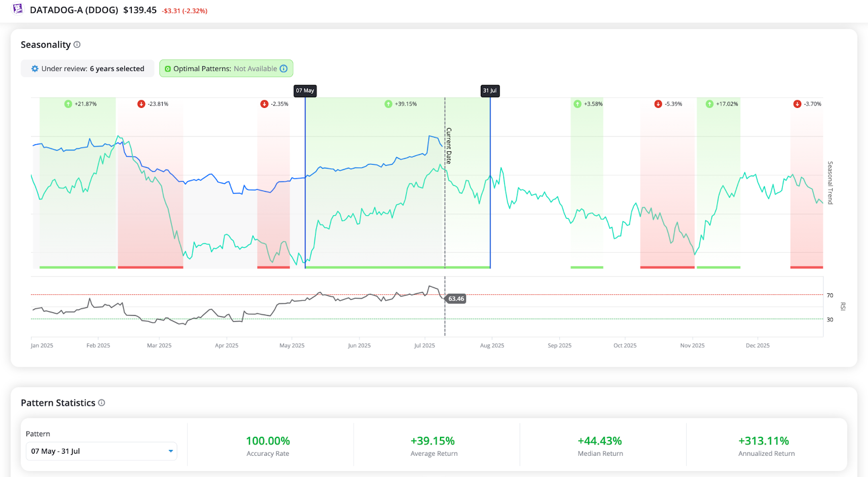Screen dimensions: 868x477
Task: Click the -$3.31 (-2.32%) price change
Action: (184, 11)
